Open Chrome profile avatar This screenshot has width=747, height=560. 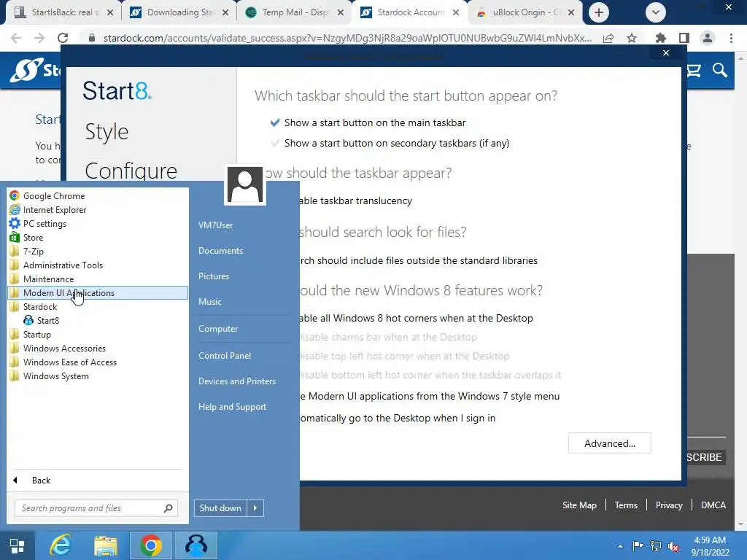point(708,38)
